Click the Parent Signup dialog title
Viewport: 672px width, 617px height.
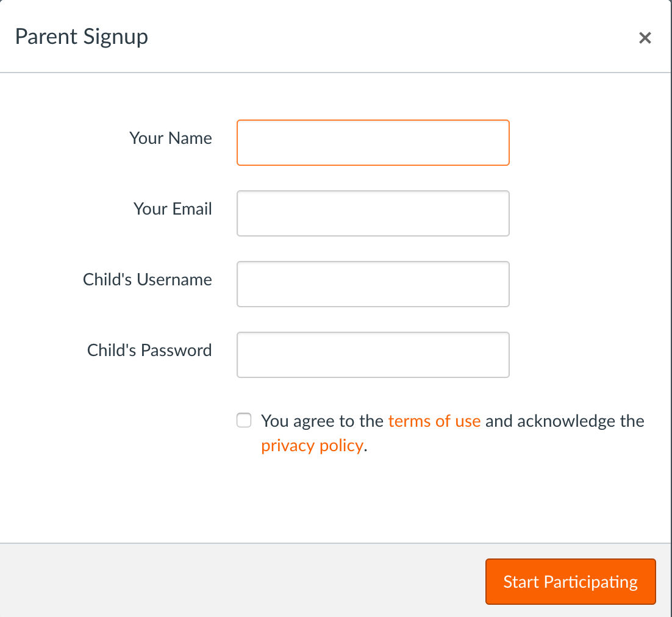82,37
